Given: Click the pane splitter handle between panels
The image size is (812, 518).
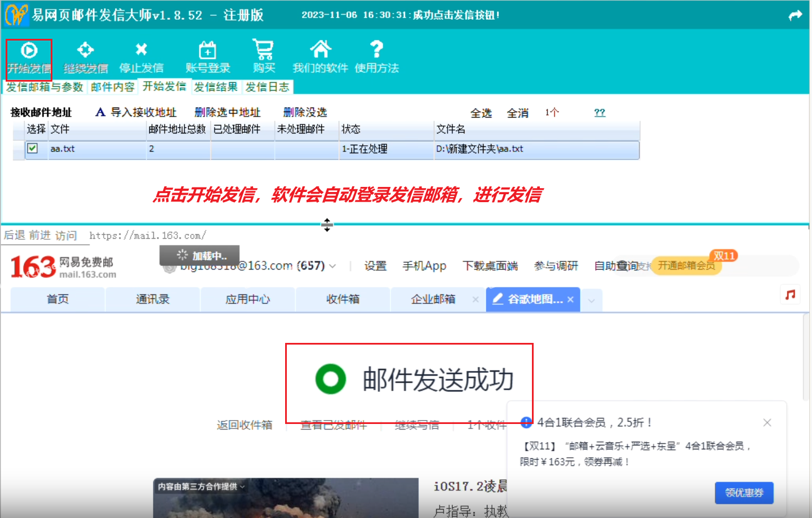Looking at the screenshot, I should click(x=327, y=225).
